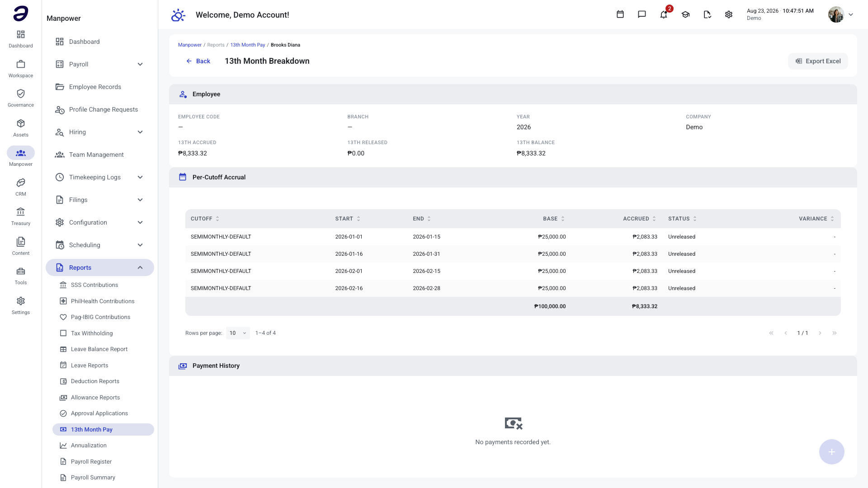Open the gear settings icon in header
Image resolution: width=868 pixels, height=488 pixels.
[729, 14]
